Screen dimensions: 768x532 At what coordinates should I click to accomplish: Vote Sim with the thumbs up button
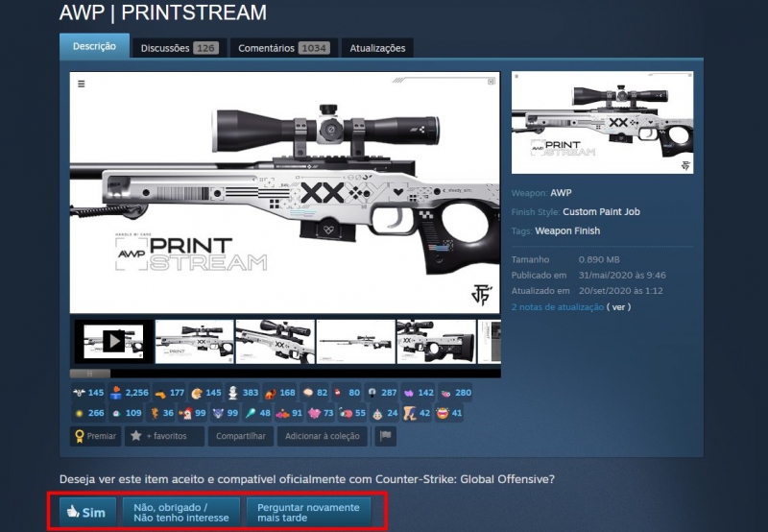coord(87,513)
